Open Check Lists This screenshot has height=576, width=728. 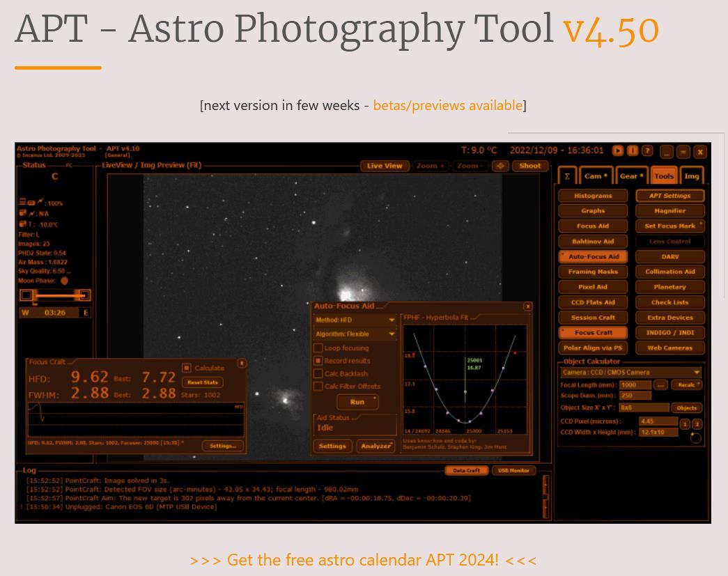pyautogui.click(x=670, y=302)
